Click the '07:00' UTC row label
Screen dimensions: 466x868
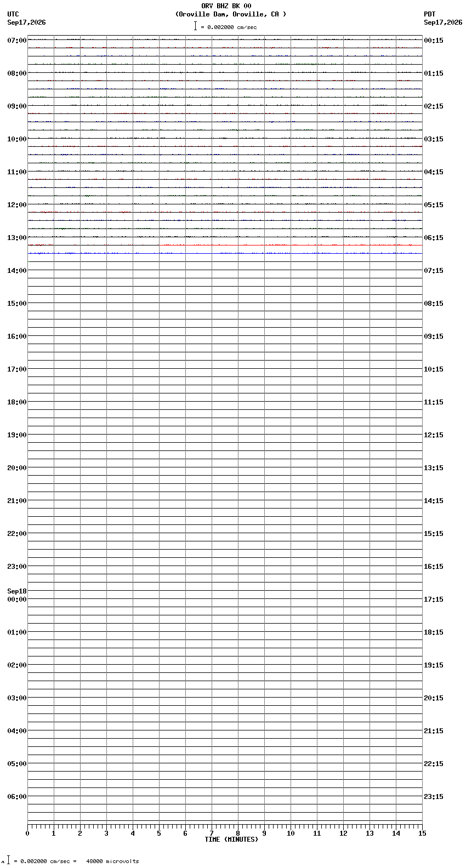pyautogui.click(x=17, y=41)
